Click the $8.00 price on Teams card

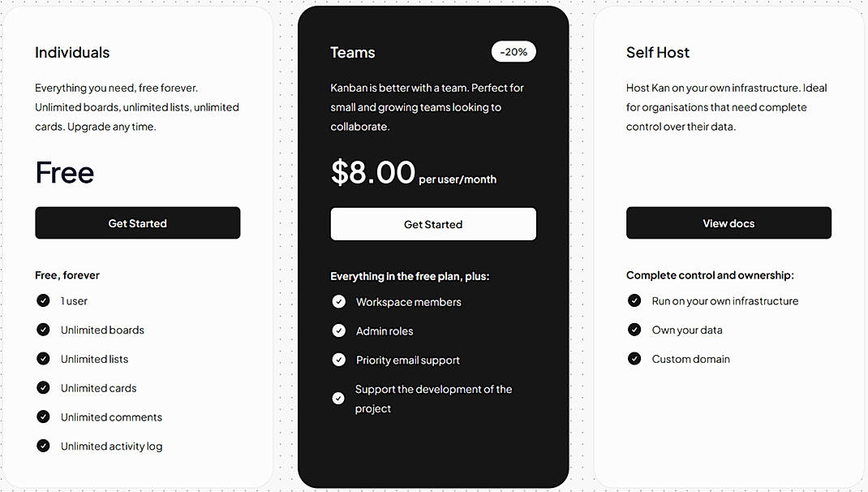click(373, 173)
